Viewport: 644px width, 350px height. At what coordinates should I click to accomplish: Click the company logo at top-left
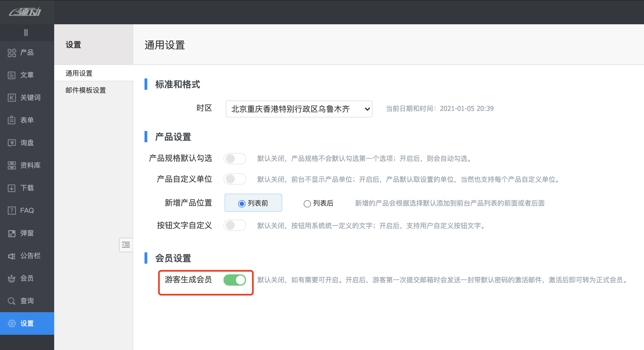coord(25,12)
